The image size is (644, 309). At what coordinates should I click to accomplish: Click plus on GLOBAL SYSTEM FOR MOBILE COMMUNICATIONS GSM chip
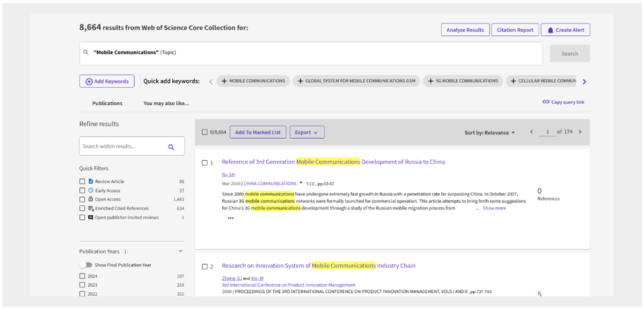click(300, 81)
